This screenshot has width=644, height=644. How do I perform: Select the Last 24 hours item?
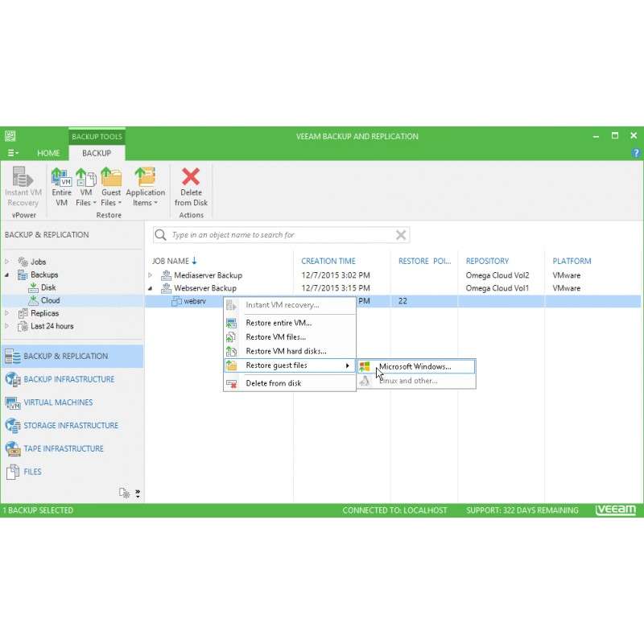point(52,326)
